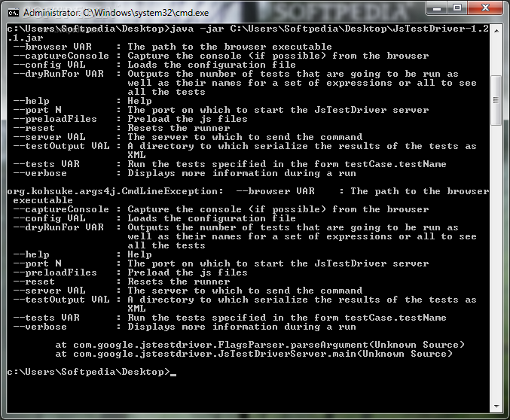The image size is (510, 420).
Task: Click '--tests VAR' below the exception line
Action: [x=47, y=318]
